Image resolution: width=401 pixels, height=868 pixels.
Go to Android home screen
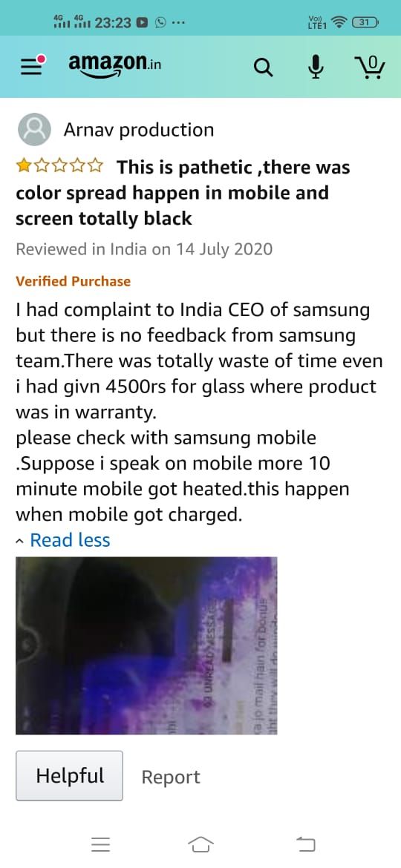(200, 844)
